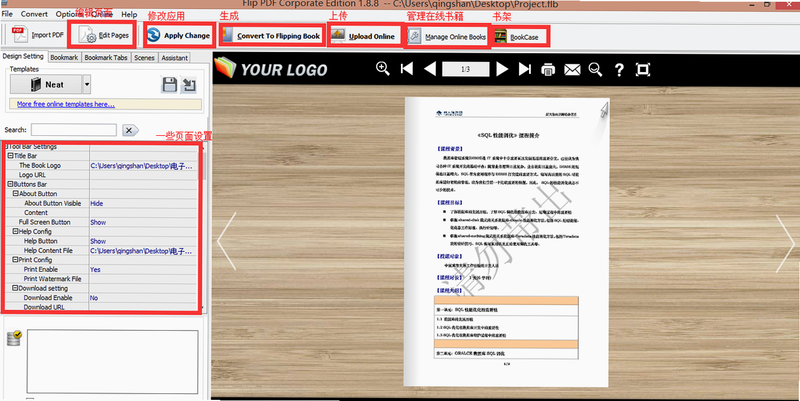This screenshot has width=800, height=401.
Task: Collapse the Buttons Bar node
Action: click(10, 184)
